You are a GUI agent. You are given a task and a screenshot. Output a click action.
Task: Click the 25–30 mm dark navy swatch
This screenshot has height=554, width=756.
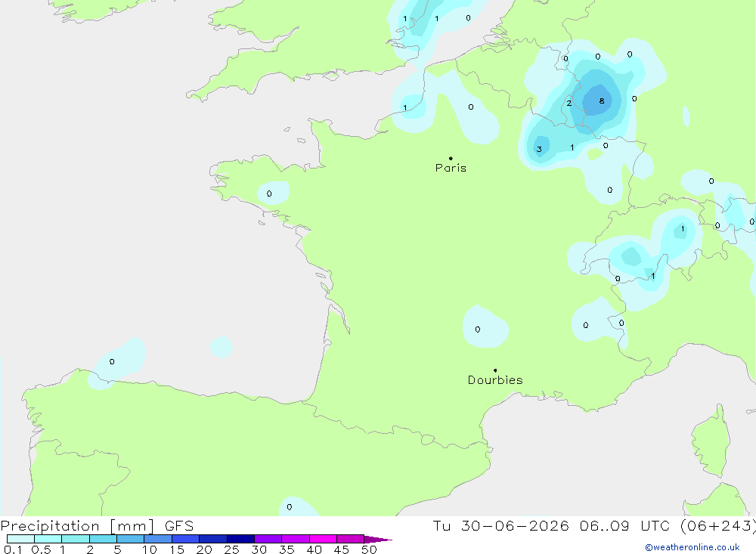coord(240,539)
